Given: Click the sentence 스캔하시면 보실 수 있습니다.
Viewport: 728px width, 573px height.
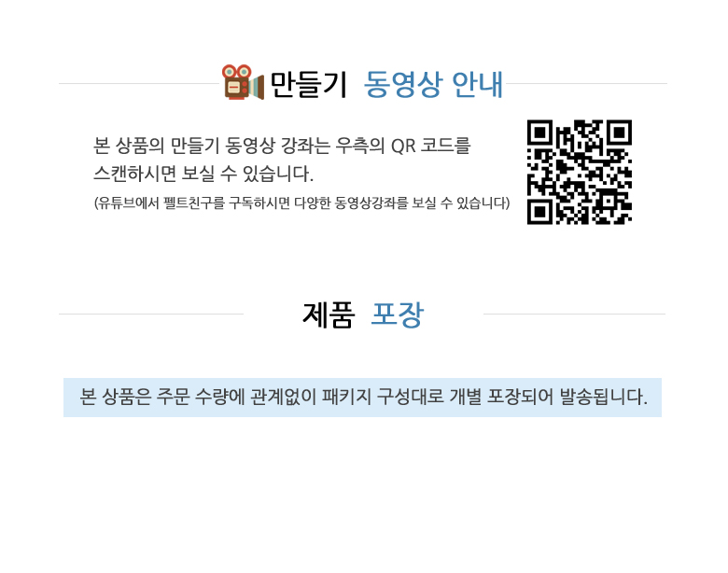Looking at the screenshot, I should 203,174.
